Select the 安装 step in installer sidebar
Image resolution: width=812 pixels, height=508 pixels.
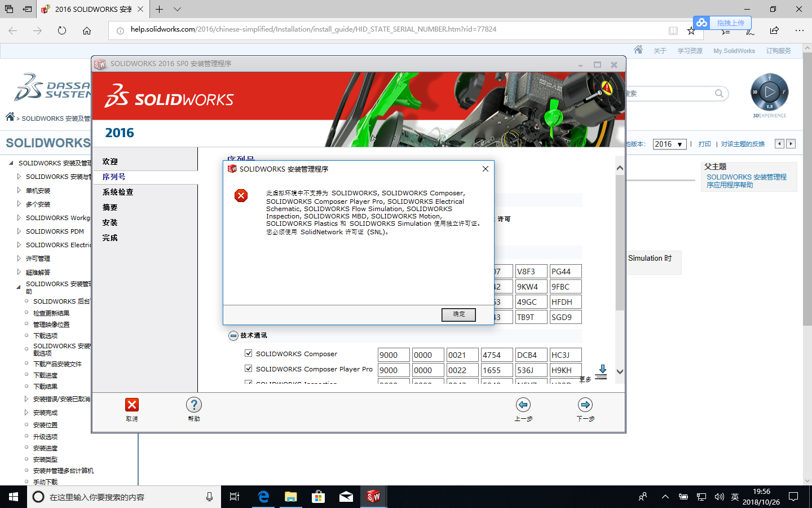[x=110, y=222]
